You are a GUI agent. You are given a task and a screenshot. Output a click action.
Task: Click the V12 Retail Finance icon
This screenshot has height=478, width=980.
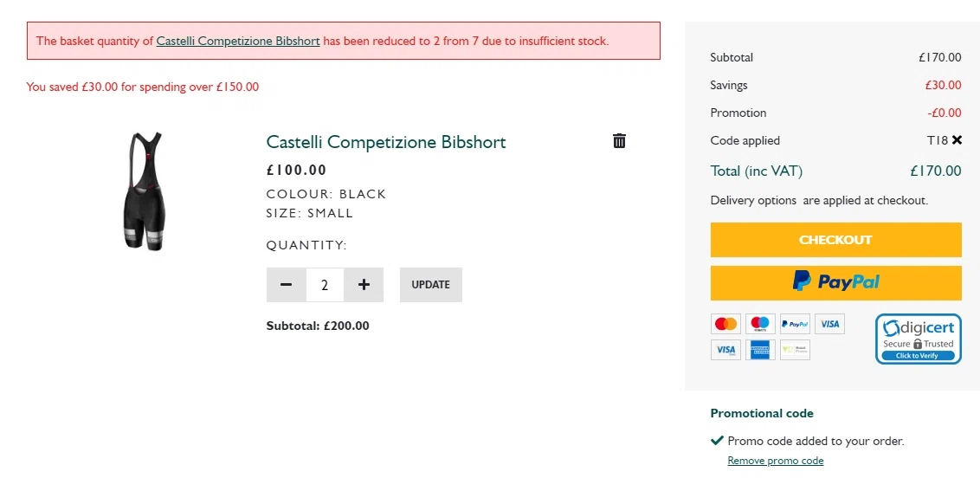pyautogui.click(x=795, y=350)
